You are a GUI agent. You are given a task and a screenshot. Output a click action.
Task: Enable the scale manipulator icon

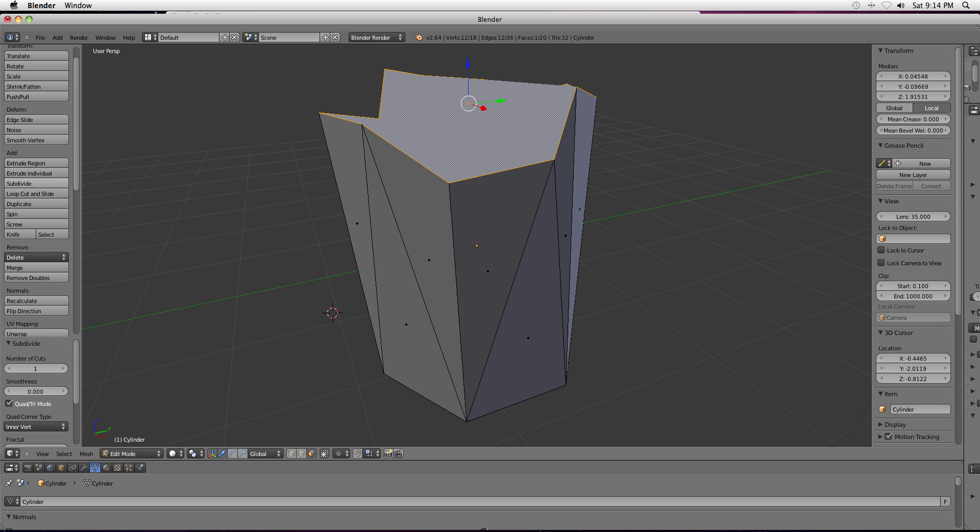(x=242, y=453)
